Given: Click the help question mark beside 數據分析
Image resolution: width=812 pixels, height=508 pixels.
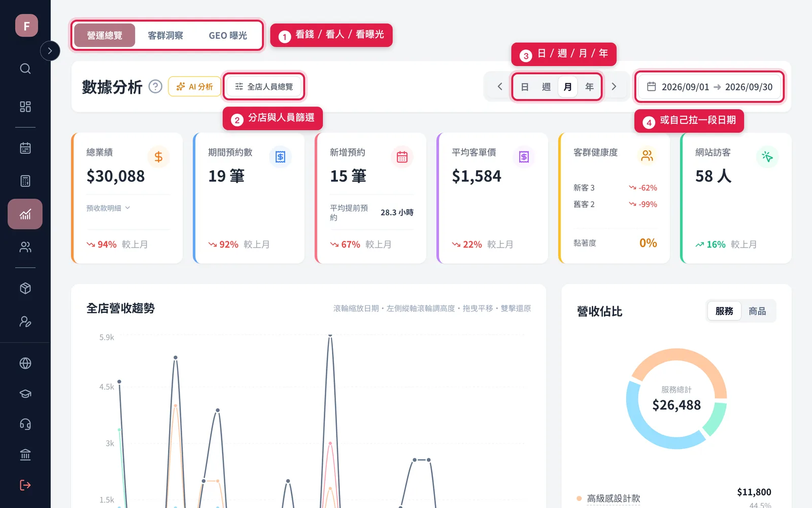Looking at the screenshot, I should pyautogui.click(x=155, y=86).
